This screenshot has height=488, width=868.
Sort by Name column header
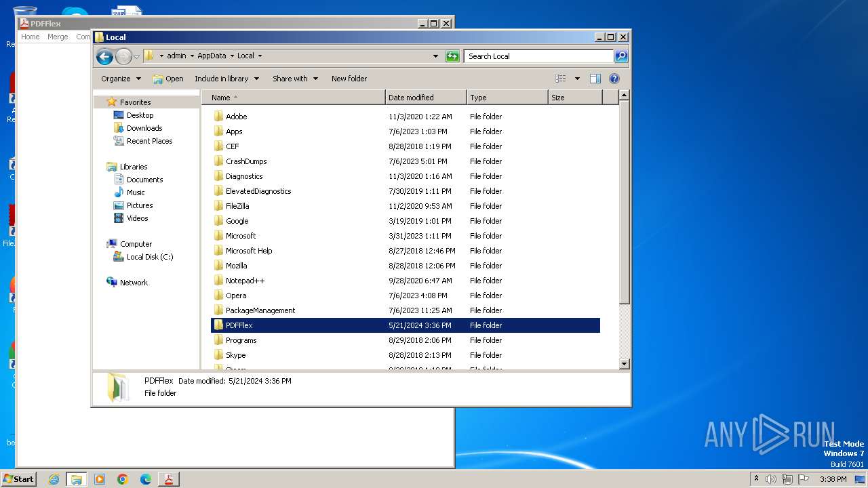[294, 98]
